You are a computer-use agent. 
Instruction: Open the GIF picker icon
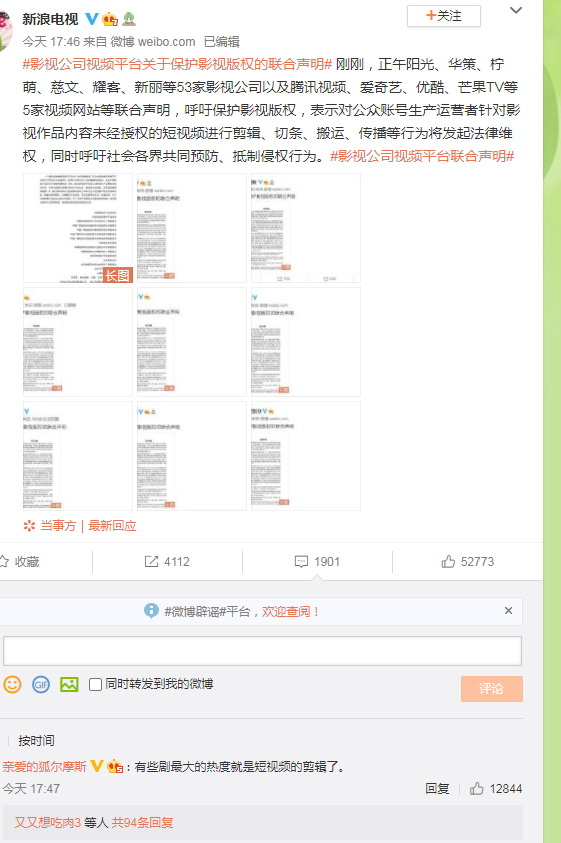point(41,684)
